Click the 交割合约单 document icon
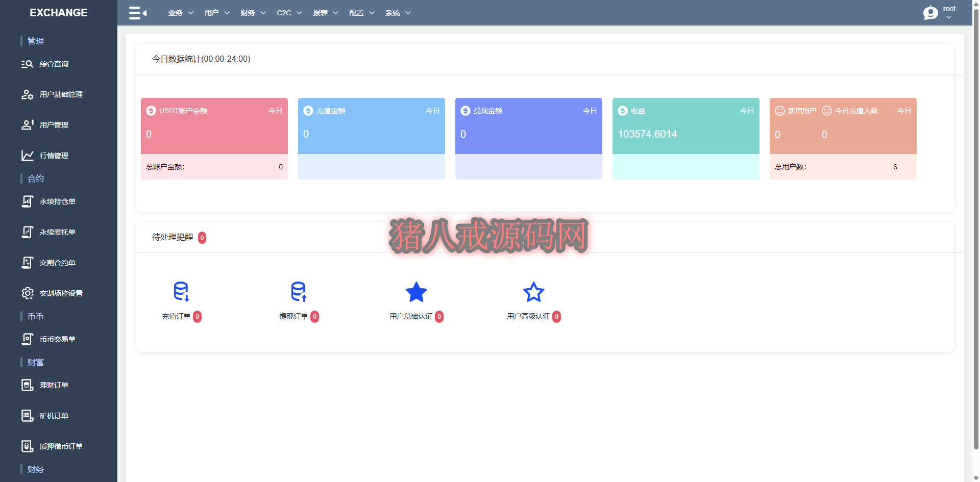The height and width of the screenshot is (482, 980). coord(27,263)
